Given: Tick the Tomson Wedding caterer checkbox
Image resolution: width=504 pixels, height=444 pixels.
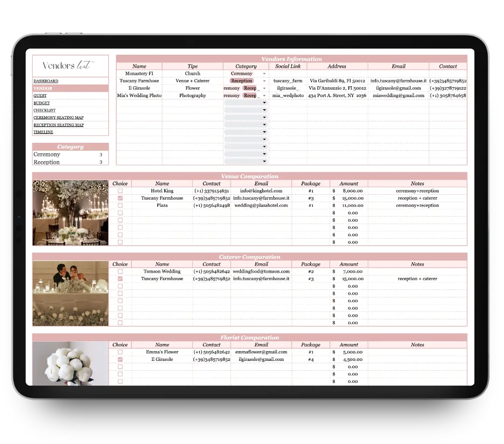Looking at the screenshot, I should [120, 272].
